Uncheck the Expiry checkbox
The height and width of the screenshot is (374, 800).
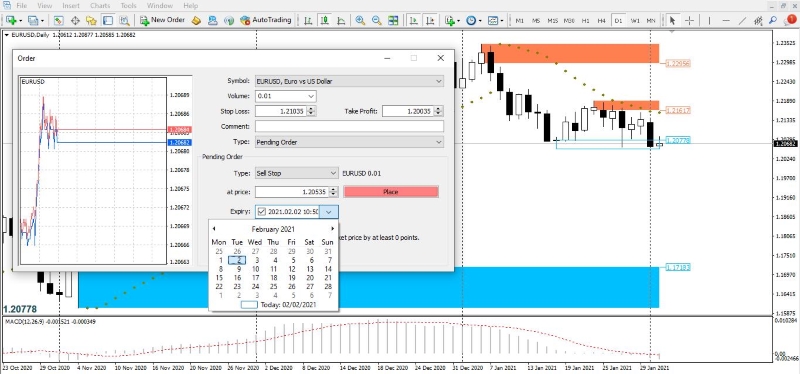[262, 212]
